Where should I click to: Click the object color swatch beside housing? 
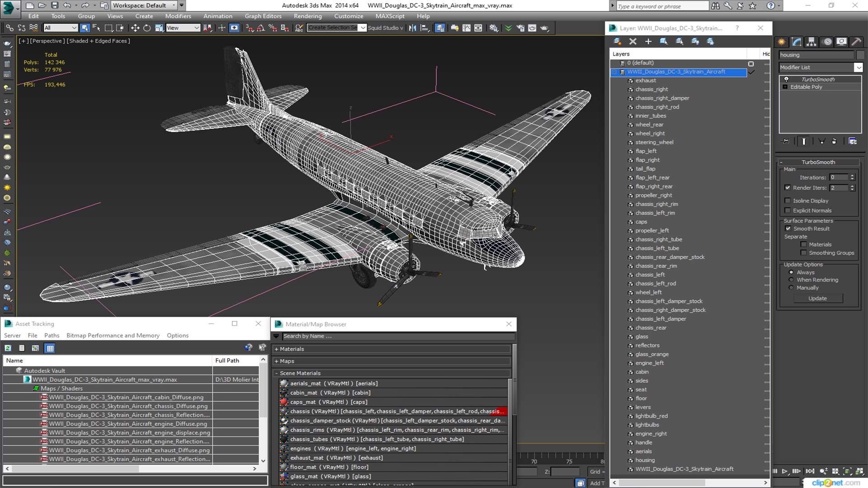(x=860, y=55)
